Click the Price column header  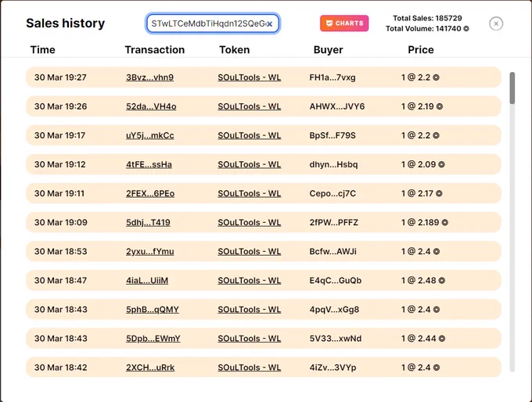click(421, 50)
